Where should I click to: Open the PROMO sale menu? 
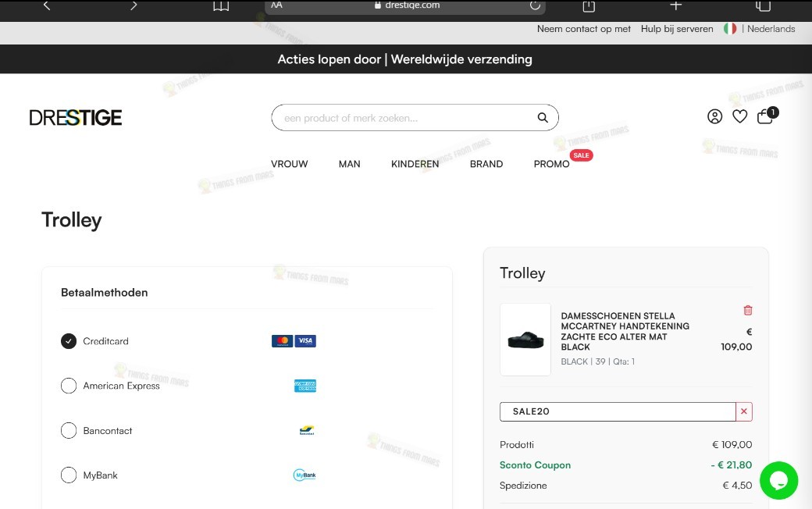[x=551, y=164]
